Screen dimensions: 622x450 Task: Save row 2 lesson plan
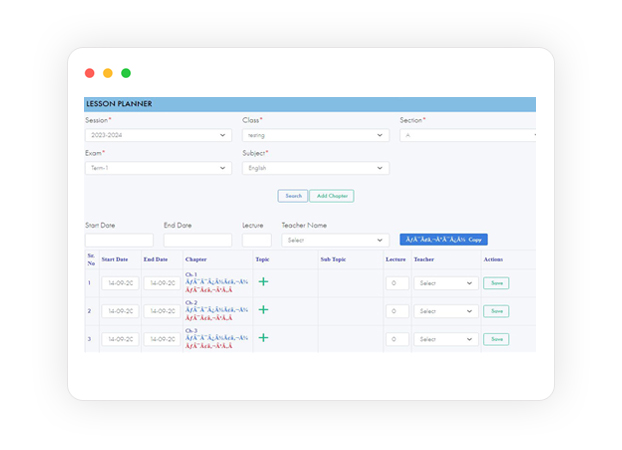click(x=496, y=311)
